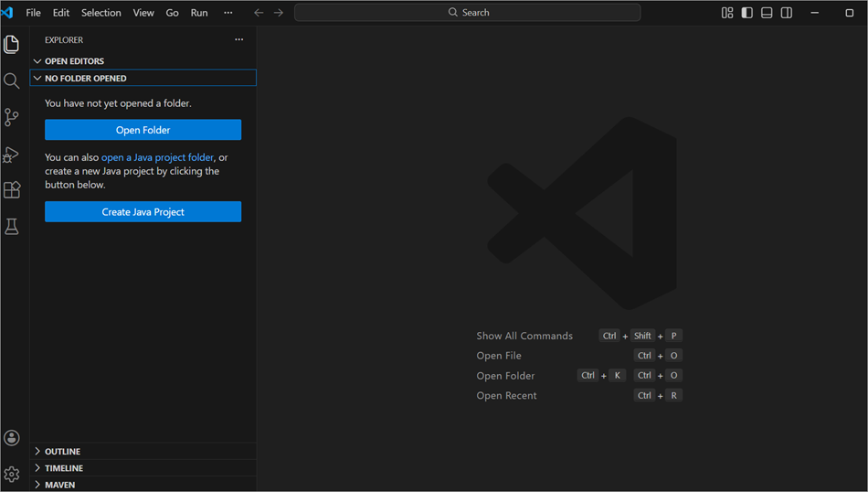Click the Open Recent shortcut label

(x=506, y=396)
